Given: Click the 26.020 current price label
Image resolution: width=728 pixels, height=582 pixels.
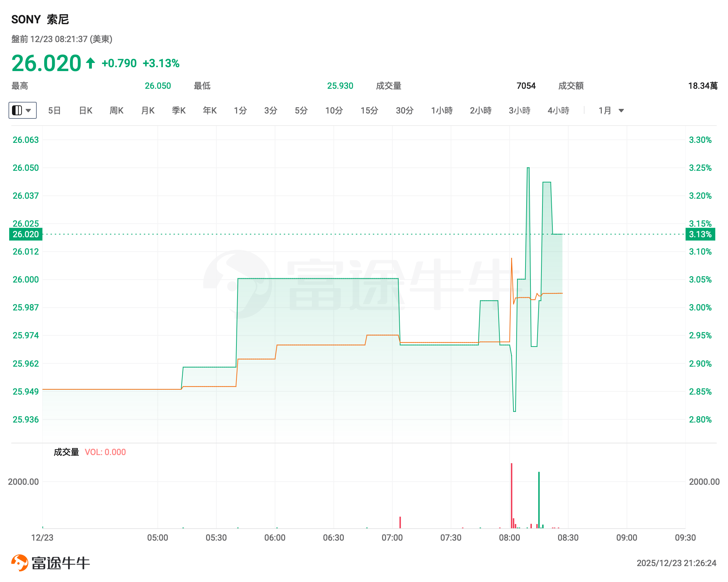Looking at the screenshot, I should coord(26,234).
